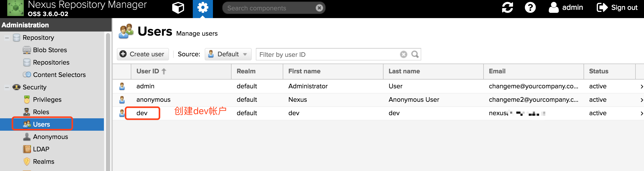The image size is (644, 171).
Task: Click the admin row user icon
Action: pyautogui.click(x=122, y=86)
